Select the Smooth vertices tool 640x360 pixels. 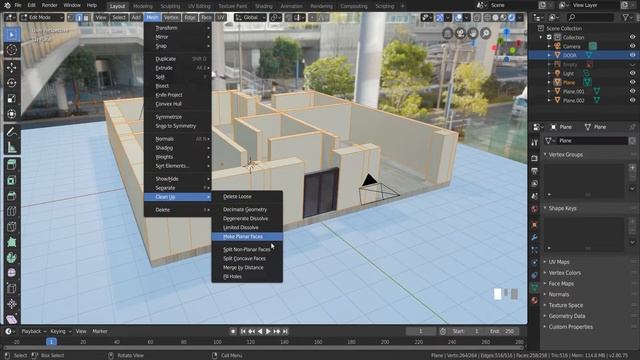(x=11, y=273)
